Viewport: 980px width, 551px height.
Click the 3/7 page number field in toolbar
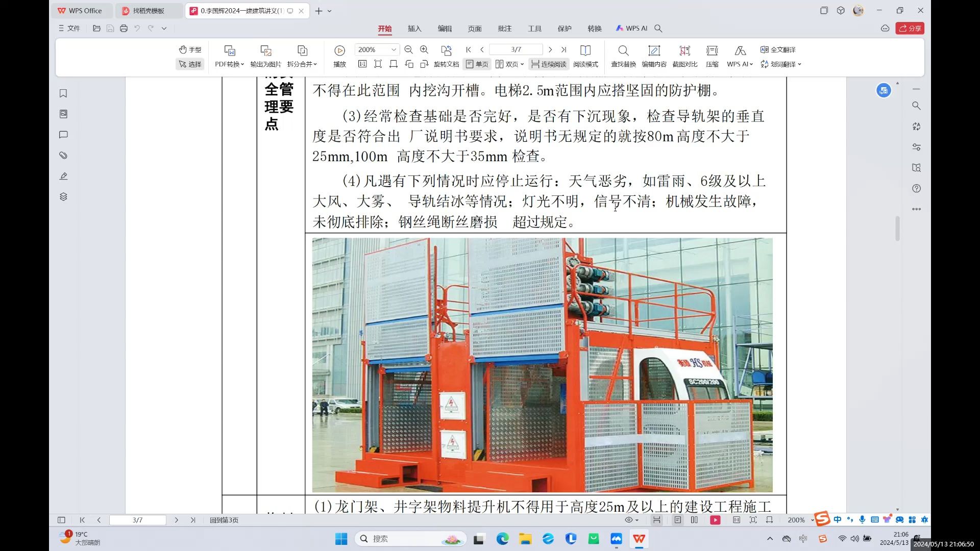(x=516, y=49)
